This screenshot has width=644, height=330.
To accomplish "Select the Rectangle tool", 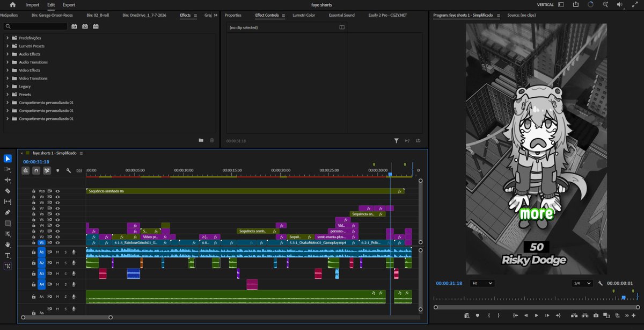I will coord(8,223).
